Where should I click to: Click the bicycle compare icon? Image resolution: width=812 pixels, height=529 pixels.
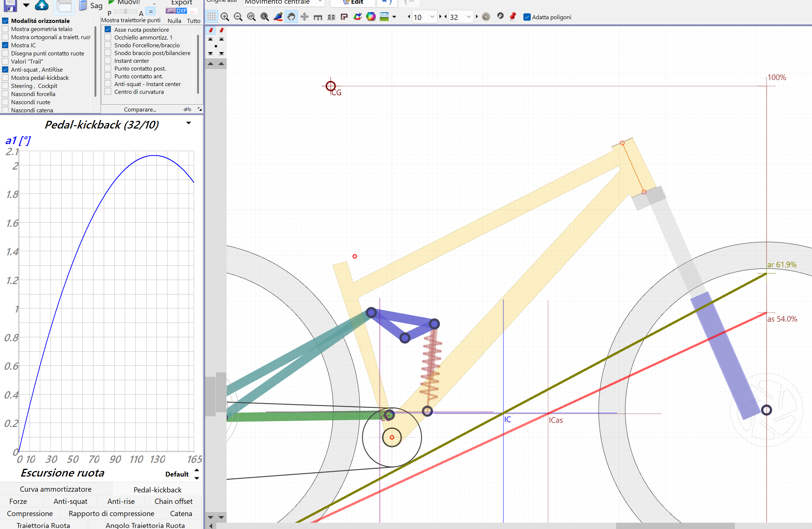[x=187, y=109]
